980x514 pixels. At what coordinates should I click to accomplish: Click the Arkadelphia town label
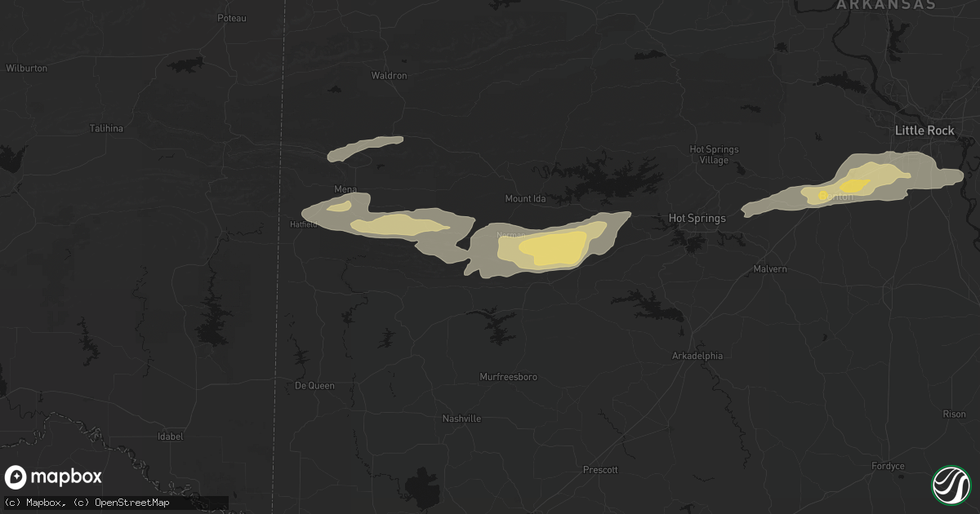697,356
